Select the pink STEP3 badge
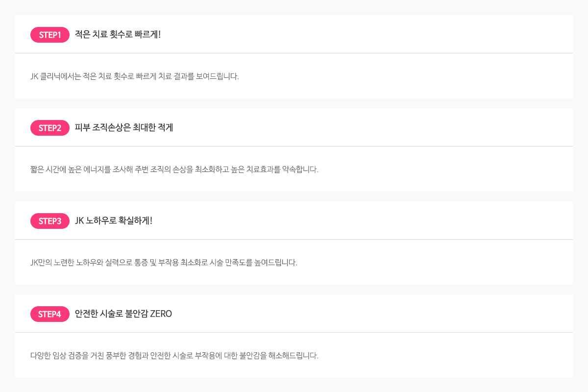588x392 pixels. 50,221
